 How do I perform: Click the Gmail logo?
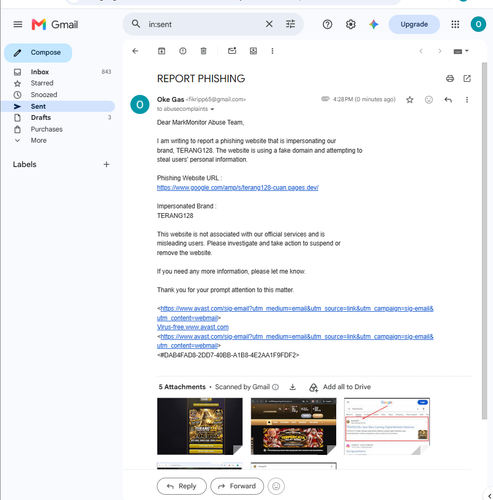[x=55, y=24]
